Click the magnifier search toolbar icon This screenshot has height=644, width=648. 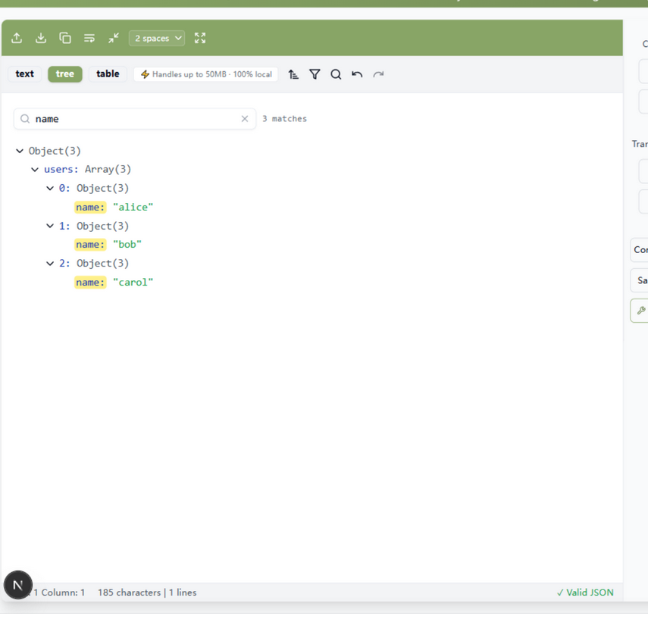point(336,74)
